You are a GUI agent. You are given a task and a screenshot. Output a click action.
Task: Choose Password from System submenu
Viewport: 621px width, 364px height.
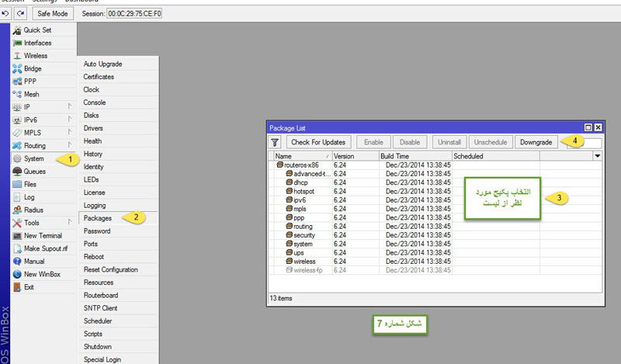tap(118, 231)
